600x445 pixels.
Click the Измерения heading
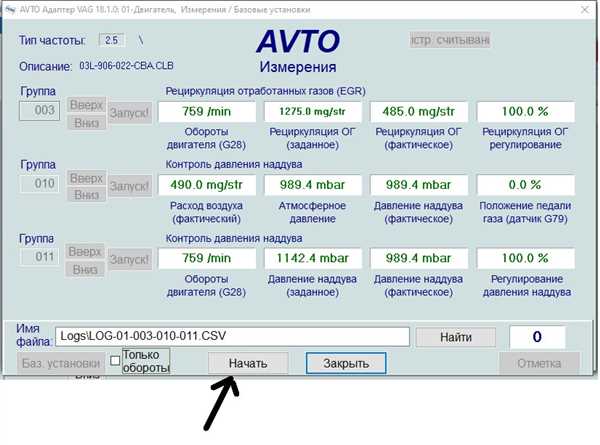tap(298, 67)
